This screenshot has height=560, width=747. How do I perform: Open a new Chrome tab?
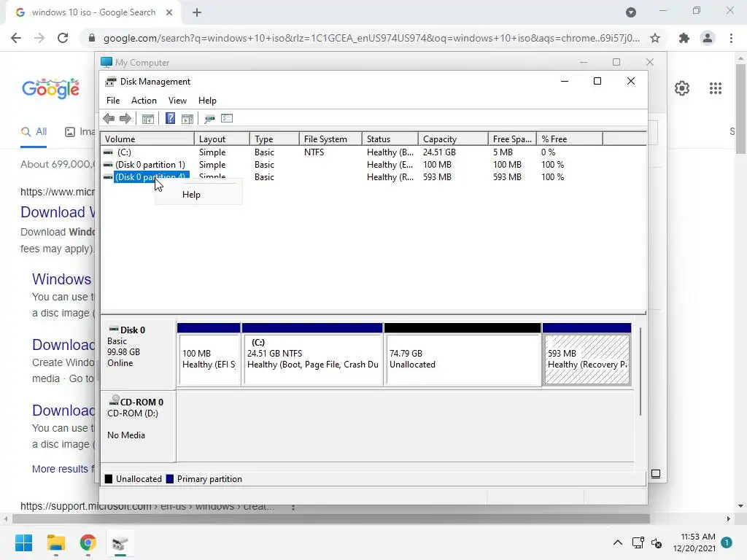click(197, 12)
